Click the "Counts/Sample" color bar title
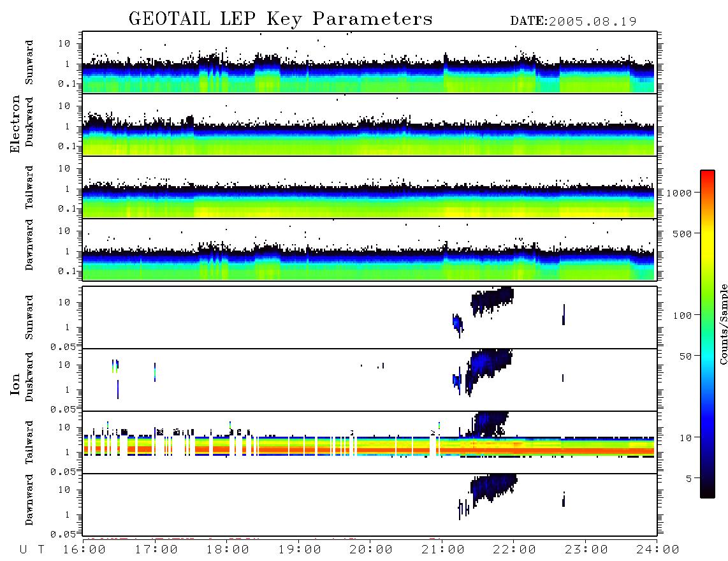Image resolution: width=728 pixels, height=561 pixels. pyautogui.click(x=724, y=324)
